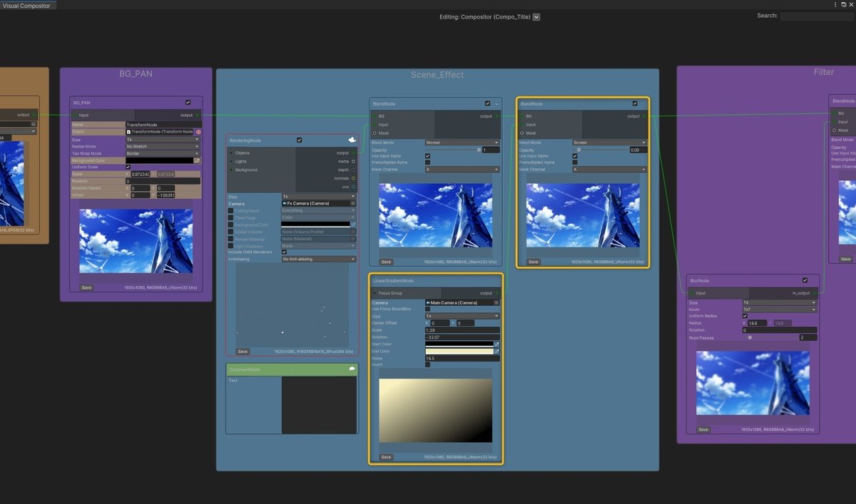Click the BlurNode m_output port

(x=815, y=293)
